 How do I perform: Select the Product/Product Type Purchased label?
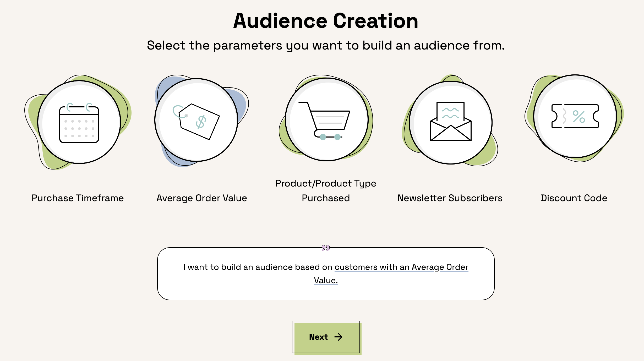326,191
